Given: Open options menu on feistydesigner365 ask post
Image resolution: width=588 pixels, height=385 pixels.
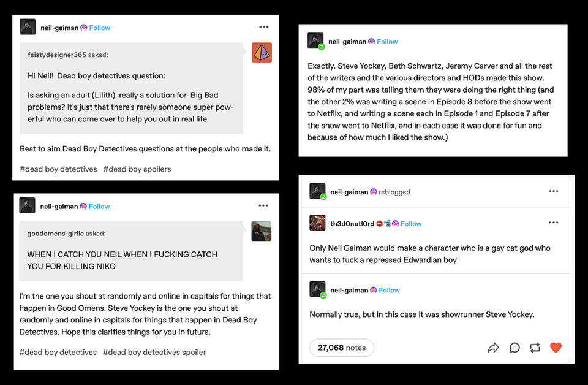Looking at the screenshot, I should coord(264,27).
